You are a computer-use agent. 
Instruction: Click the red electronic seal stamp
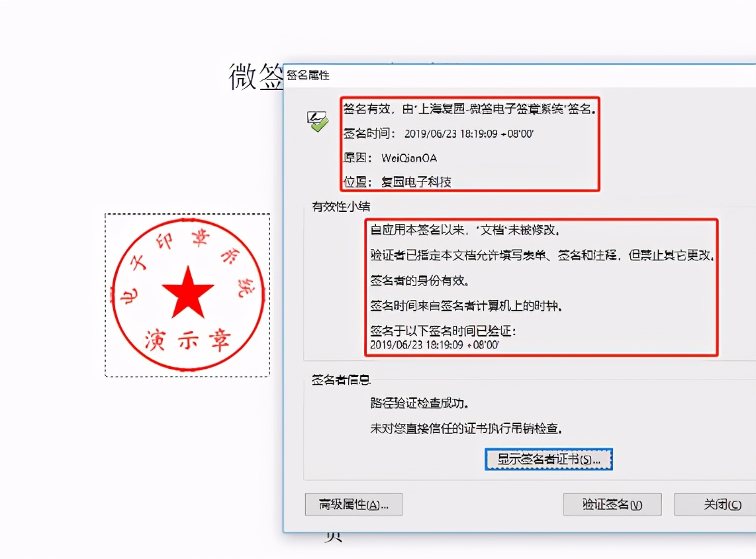tap(188, 295)
